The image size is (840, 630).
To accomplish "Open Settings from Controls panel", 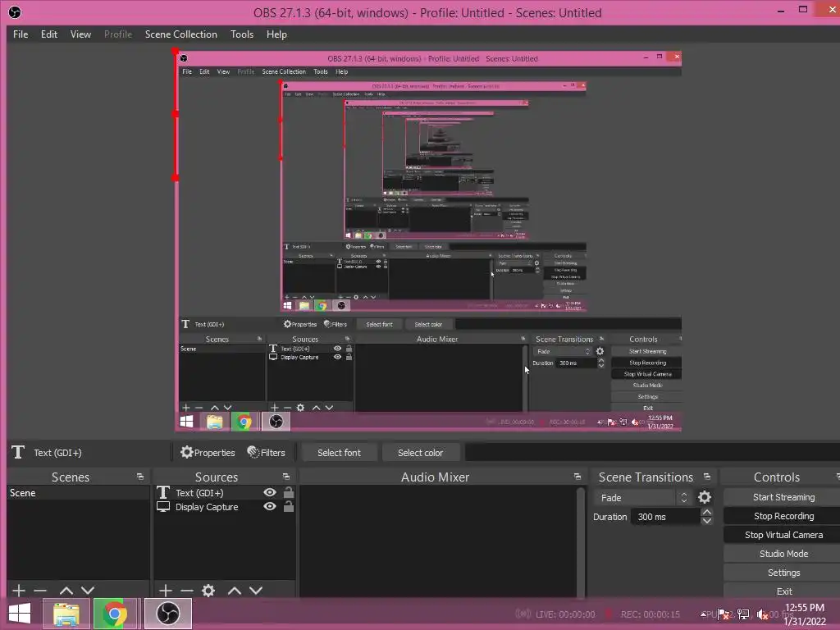I will click(x=783, y=572).
